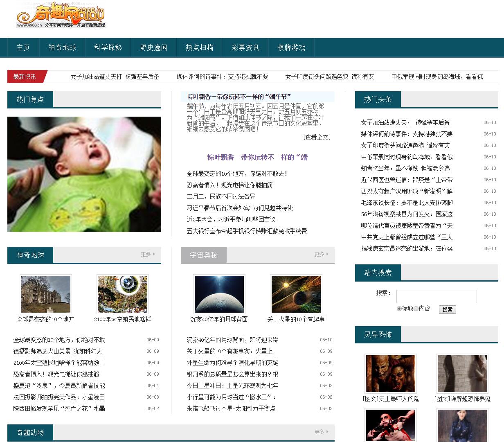Image resolution: width=504 pixels, height=442 pixels.
Task: Open list item 今日土星冲日：土星光环观测为七年
Action: pos(232,386)
